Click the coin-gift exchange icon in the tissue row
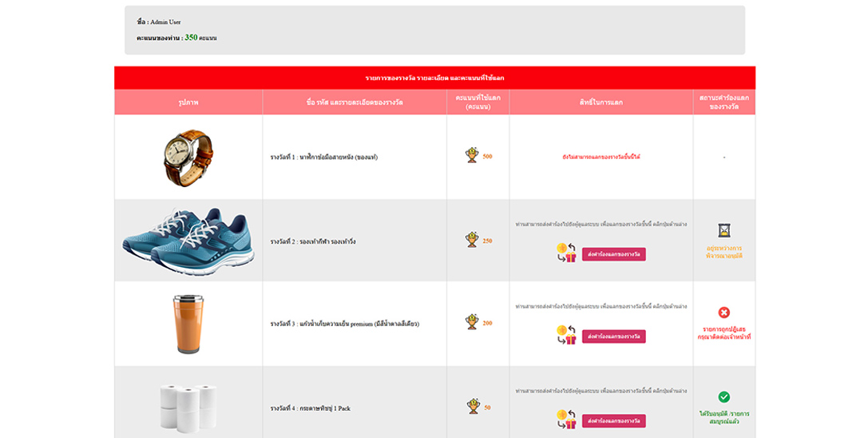The height and width of the screenshot is (438, 868). point(566,420)
